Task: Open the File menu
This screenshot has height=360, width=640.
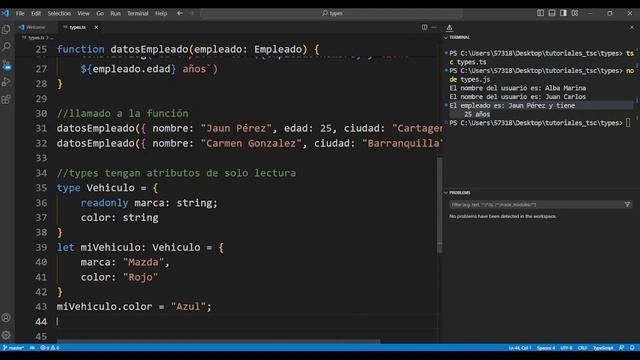Action: [x=20, y=13]
